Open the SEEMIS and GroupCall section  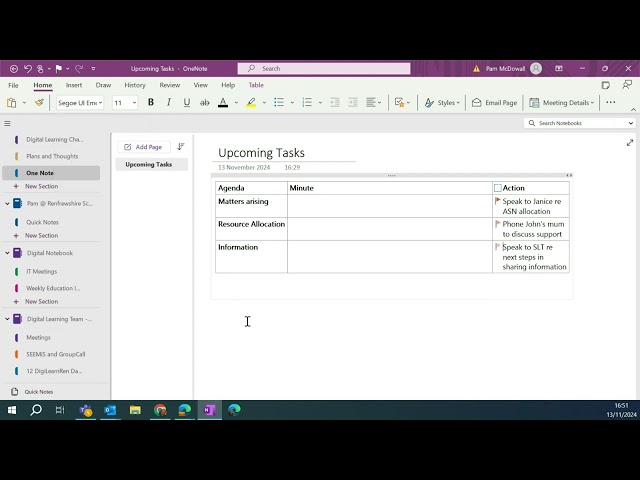coord(51,354)
